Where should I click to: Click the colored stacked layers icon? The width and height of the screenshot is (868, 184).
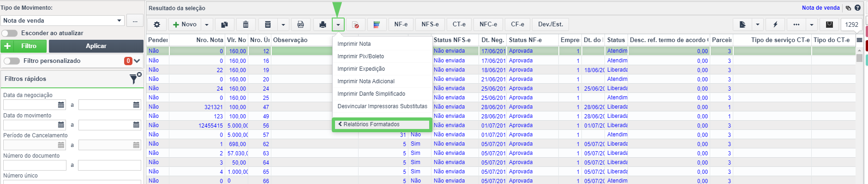coord(377,25)
